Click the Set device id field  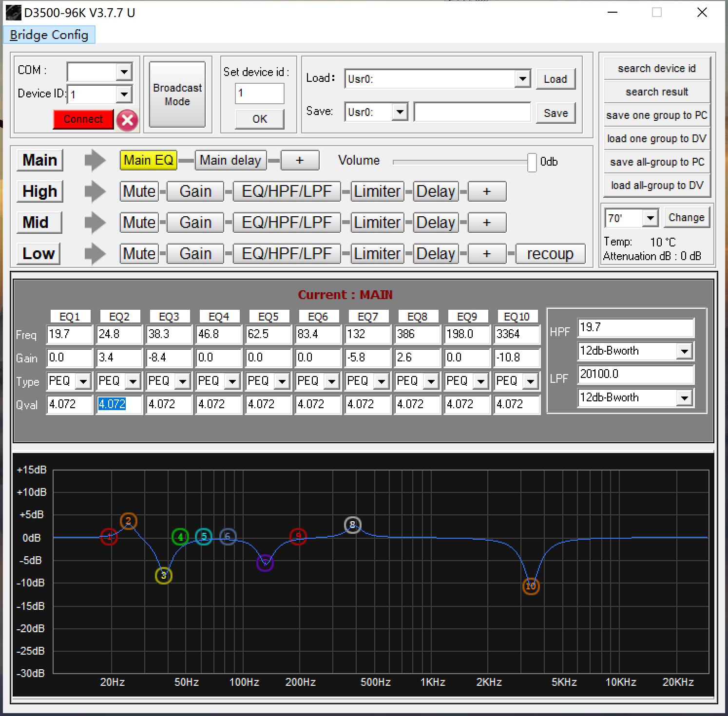point(260,93)
